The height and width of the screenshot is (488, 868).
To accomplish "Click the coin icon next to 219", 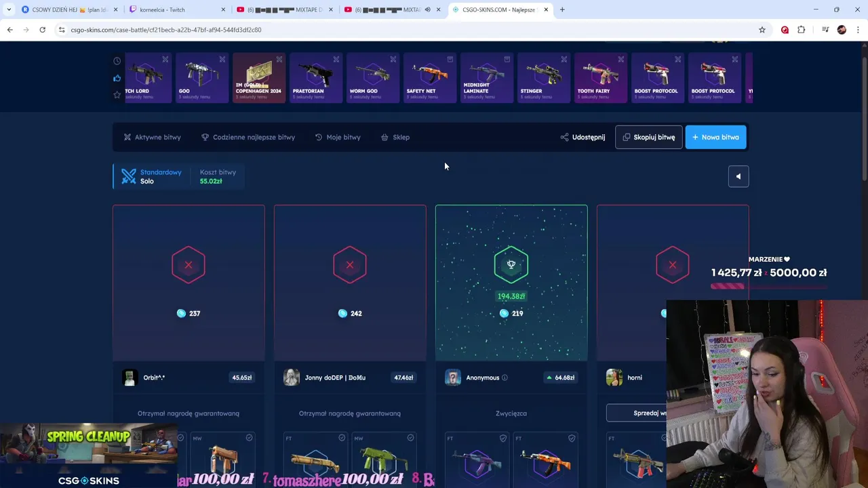I will point(504,313).
